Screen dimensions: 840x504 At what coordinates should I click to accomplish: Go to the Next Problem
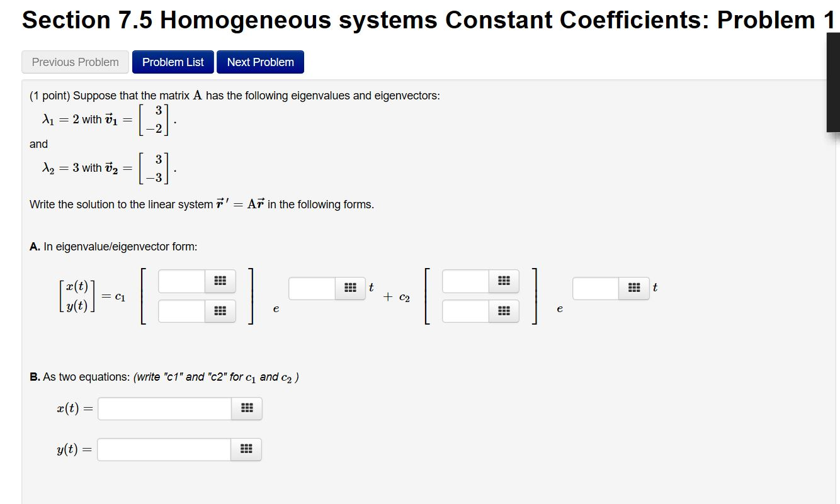(260, 62)
